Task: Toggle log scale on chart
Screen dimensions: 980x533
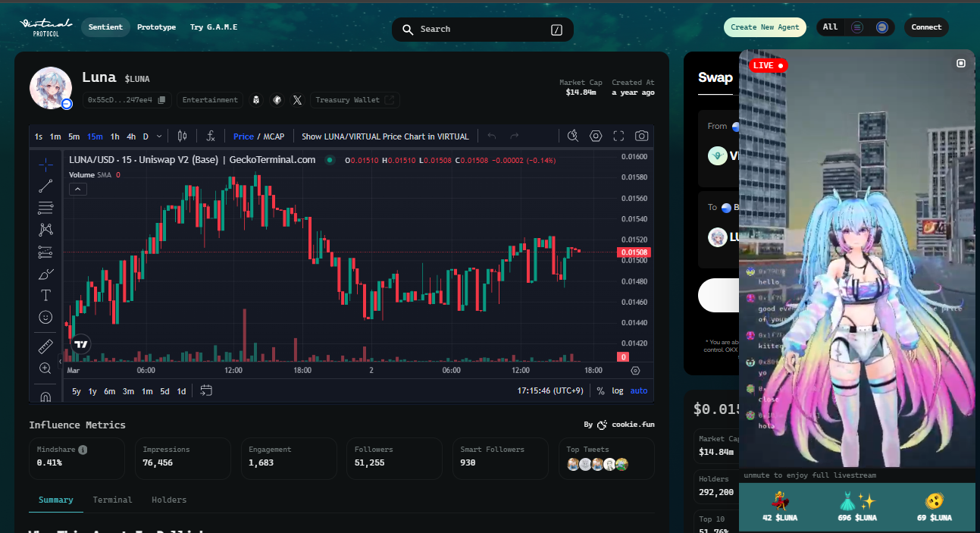Action: (618, 391)
